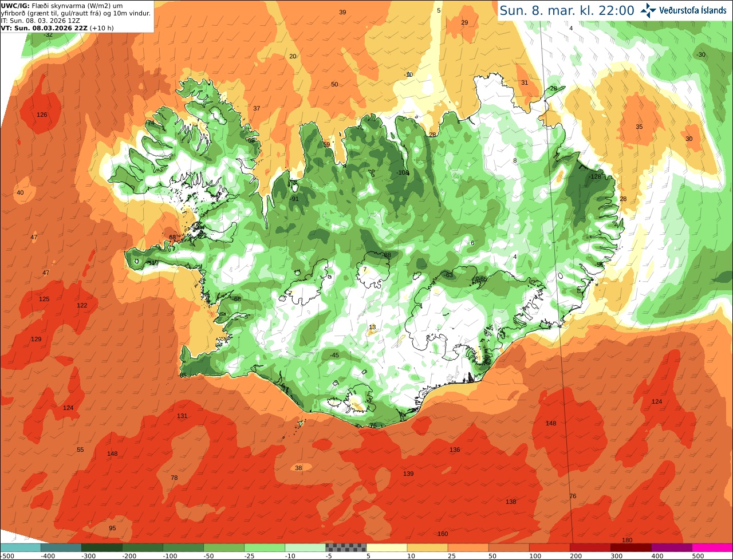
Task: Click the map value '59' on the north coast
Action: (326, 144)
